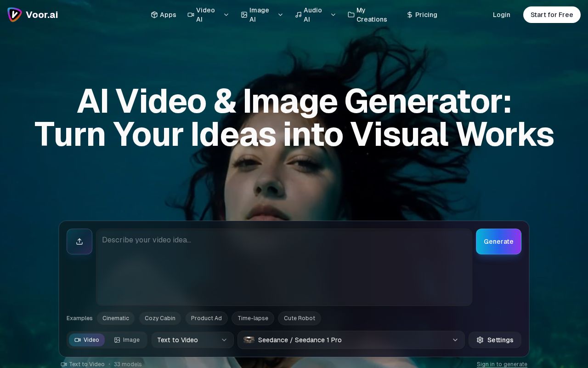Viewport: 588px width, 368px height.
Task: Click the '33 models' text
Action: [128, 364]
